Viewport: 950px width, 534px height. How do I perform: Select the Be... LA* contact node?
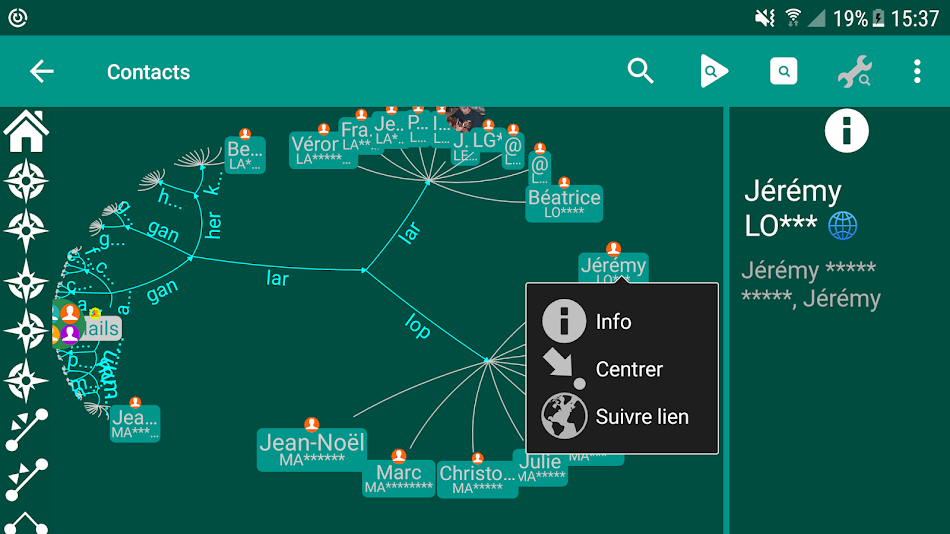pos(245,155)
